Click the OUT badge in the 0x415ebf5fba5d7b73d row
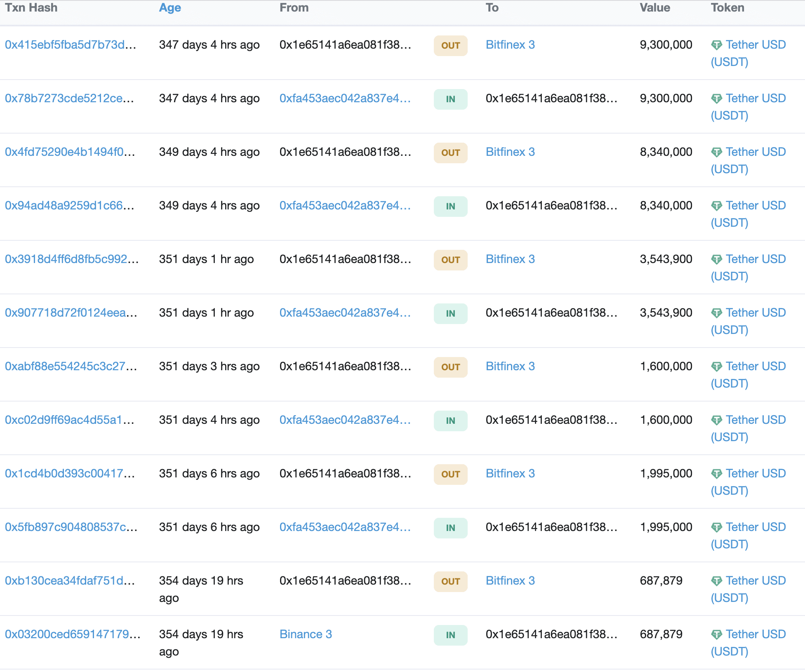 point(451,45)
